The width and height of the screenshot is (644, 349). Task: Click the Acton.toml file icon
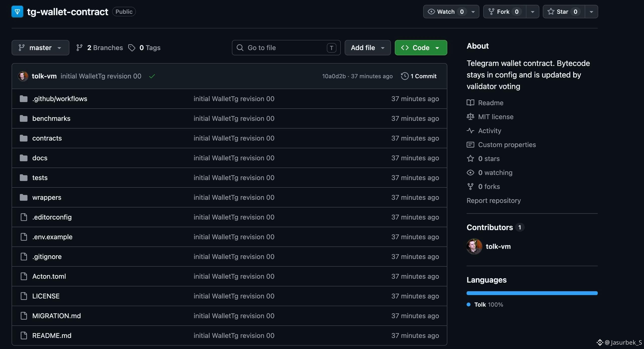click(x=24, y=276)
